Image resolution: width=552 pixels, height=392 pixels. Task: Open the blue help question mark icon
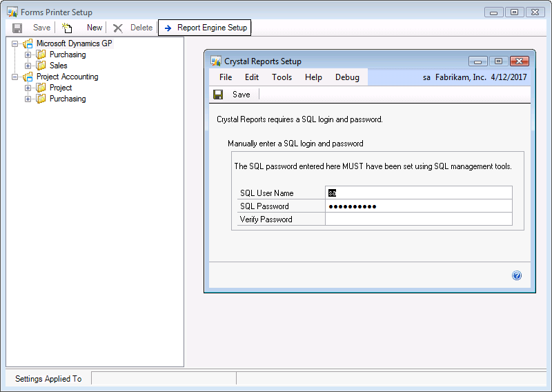pyautogui.click(x=516, y=275)
